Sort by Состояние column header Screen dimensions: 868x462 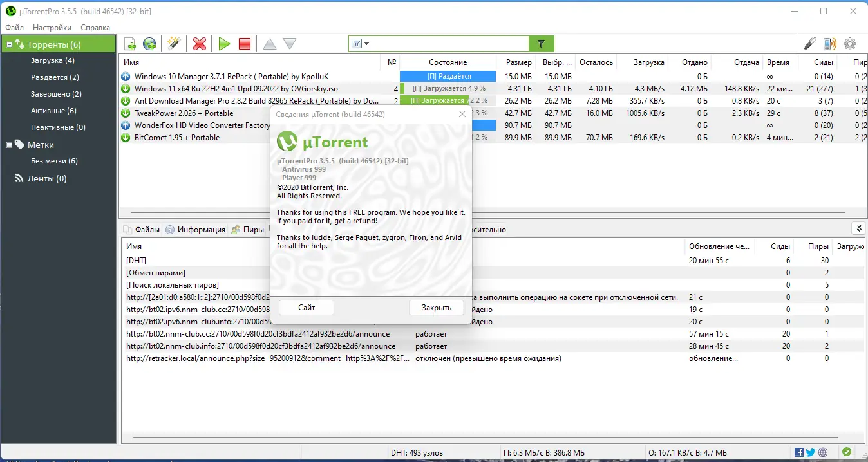(448, 62)
